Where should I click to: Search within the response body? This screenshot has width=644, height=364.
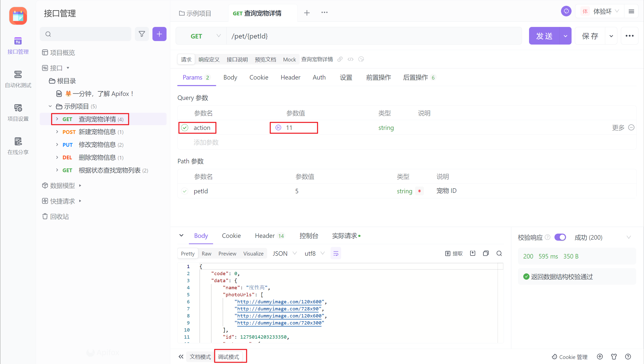(499, 253)
